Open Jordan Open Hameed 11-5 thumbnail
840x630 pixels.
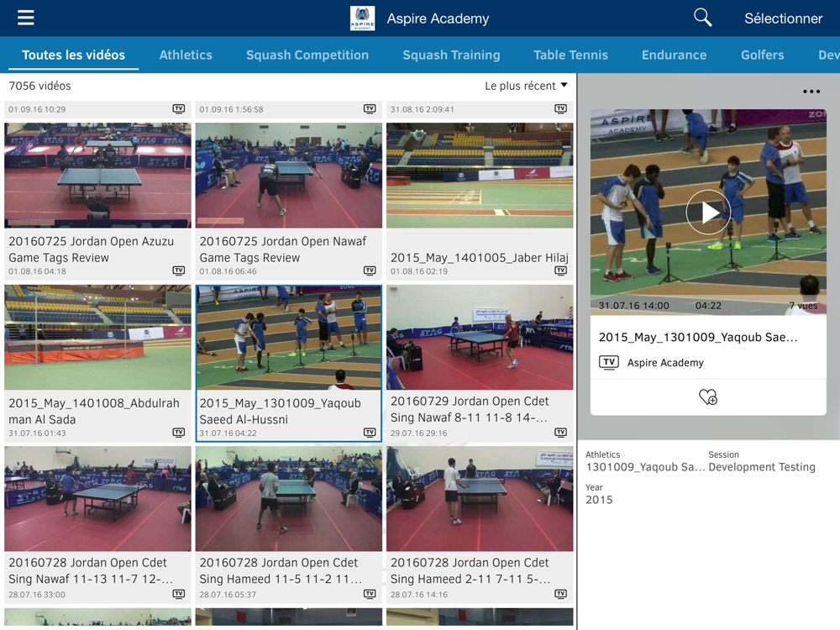coord(289,499)
